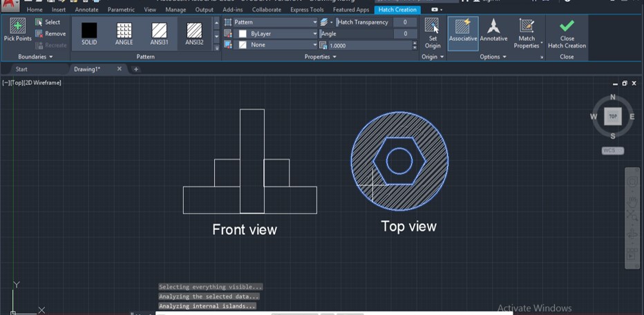Open the Add-ins ribbon tab
The image size is (644, 315).
pyautogui.click(x=232, y=10)
